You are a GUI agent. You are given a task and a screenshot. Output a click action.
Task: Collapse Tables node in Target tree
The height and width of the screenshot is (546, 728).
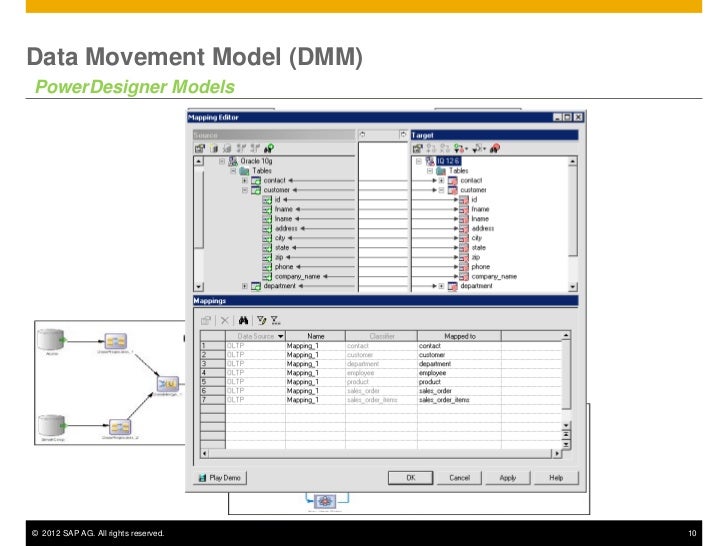point(430,171)
